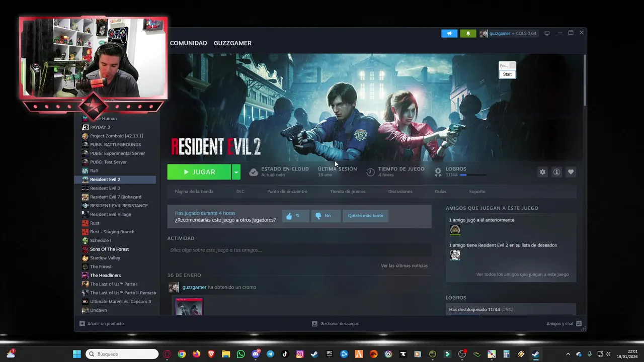Open Epic Games Launcher from taskbar
The image size is (644, 362).
pyautogui.click(x=329, y=354)
